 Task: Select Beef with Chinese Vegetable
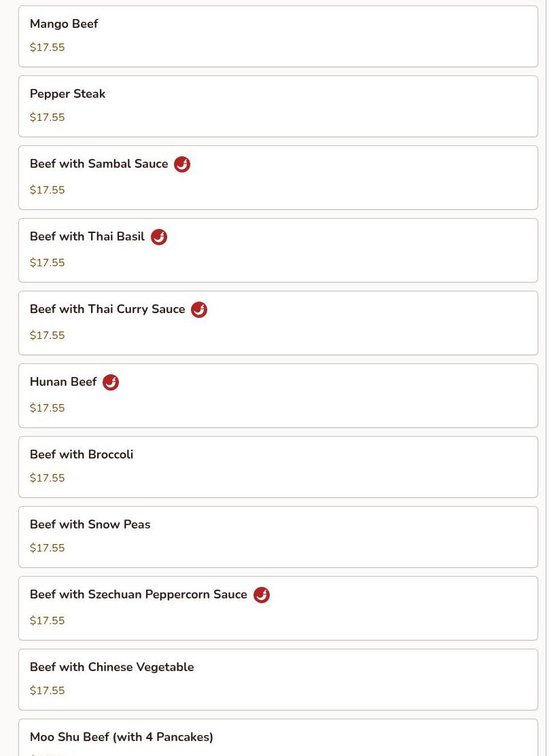tap(279, 680)
